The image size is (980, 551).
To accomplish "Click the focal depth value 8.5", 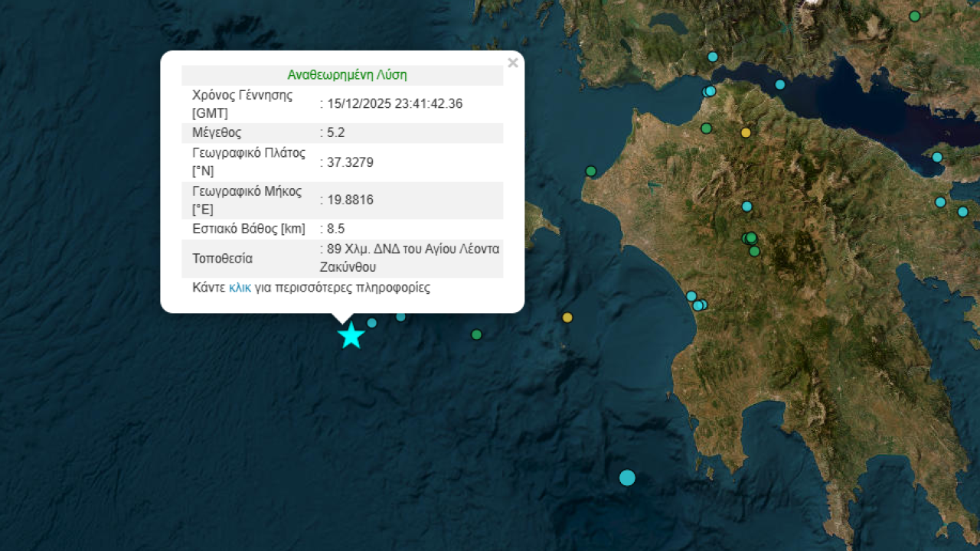I will [335, 228].
